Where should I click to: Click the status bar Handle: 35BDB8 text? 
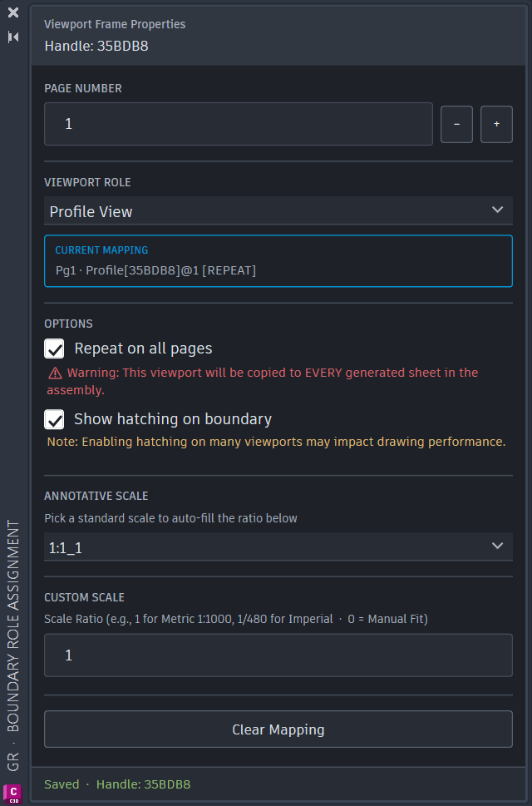pyautogui.click(x=143, y=784)
